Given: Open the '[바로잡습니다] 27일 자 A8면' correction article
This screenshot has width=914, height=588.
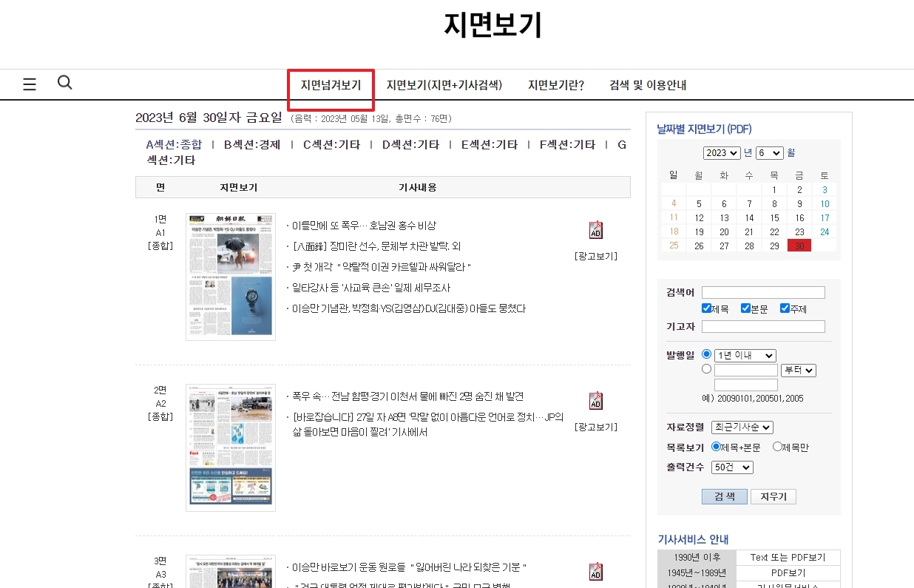Looking at the screenshot, I should pyautogui.click(x=427, y=425).
